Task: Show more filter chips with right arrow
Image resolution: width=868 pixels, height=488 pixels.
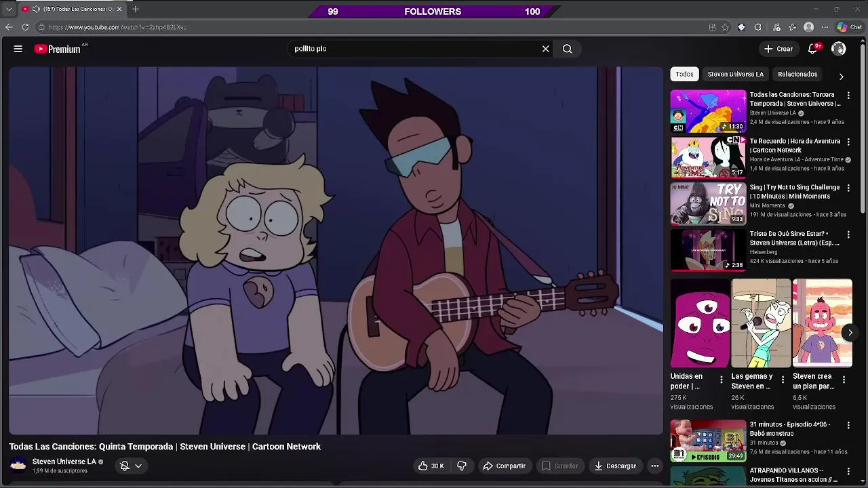Action: (842, 77)
